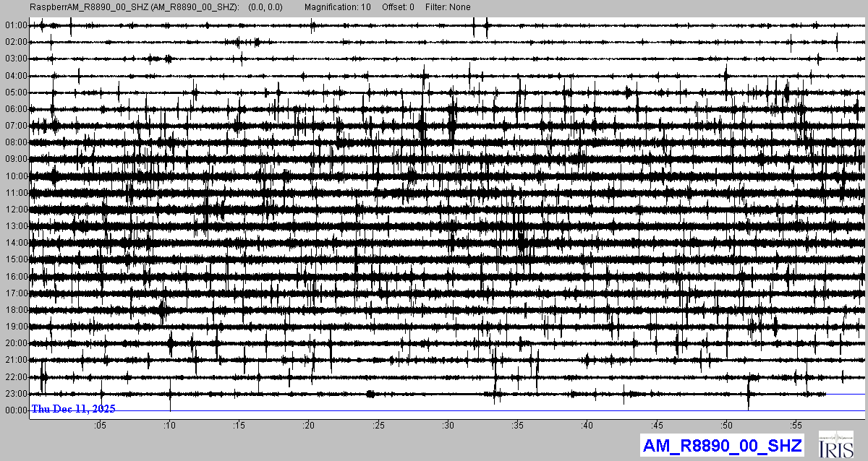The width and height of the screenshot is (868, 461).
Task: Select the 06:00 hour row label
Action: click(15, 109)
